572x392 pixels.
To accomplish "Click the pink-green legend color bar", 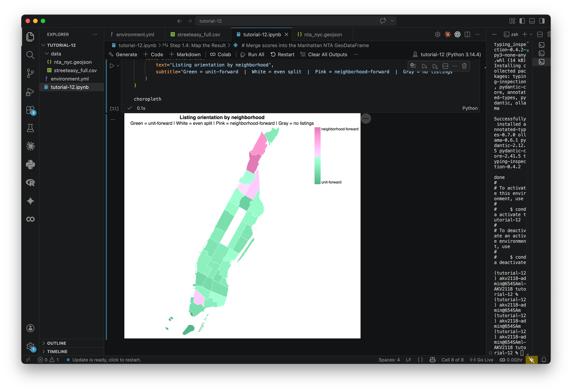I will coord(318,156).
